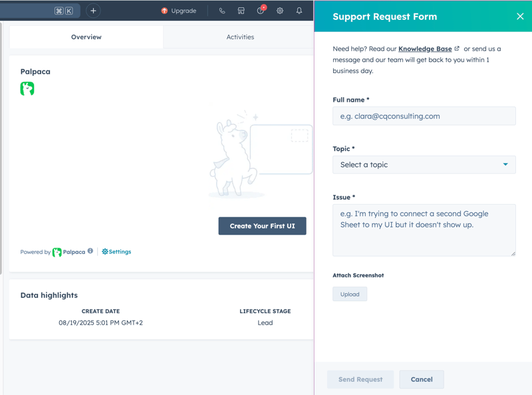Open the help icon with notification badge

pos(261,11)
